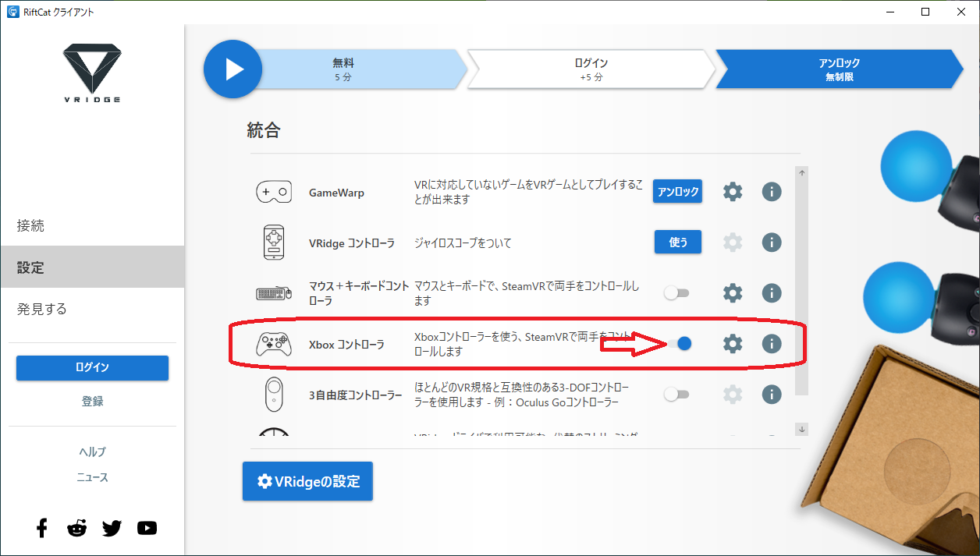
Task: Click the 統合 heading
Action: (264, 130)
